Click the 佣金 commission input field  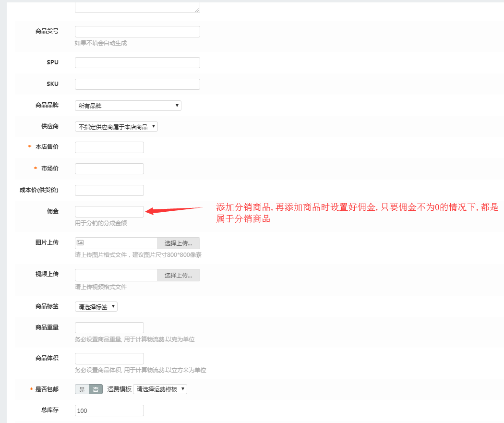point(109,211)
